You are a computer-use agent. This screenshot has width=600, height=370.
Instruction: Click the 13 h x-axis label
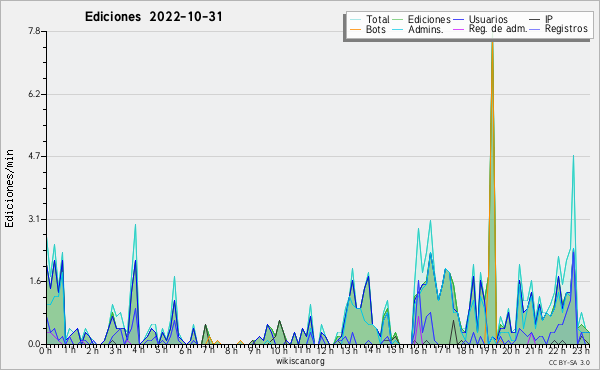(x=349, y=350)
